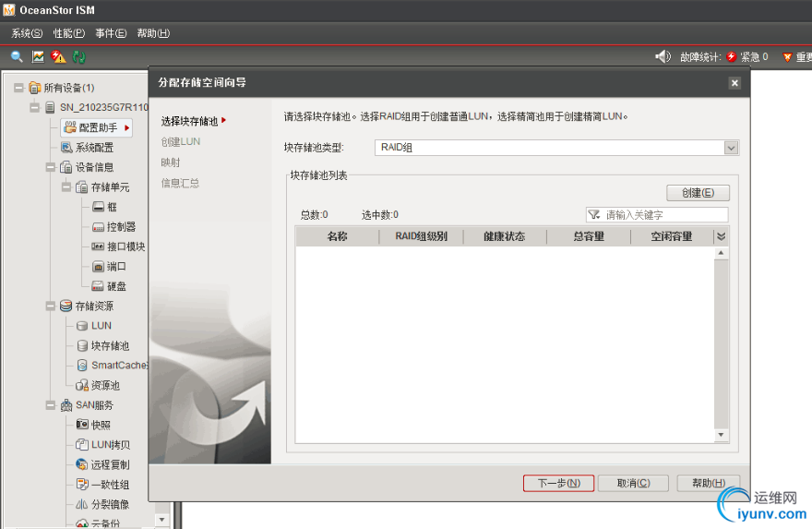Collapse the SN_210235G7R110 device node

coord(35,107)
